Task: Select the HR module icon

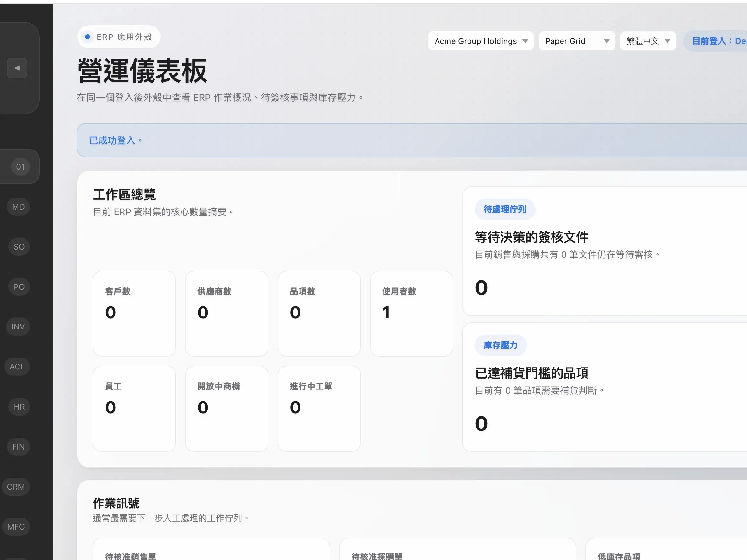Action: tap(18, 406)
